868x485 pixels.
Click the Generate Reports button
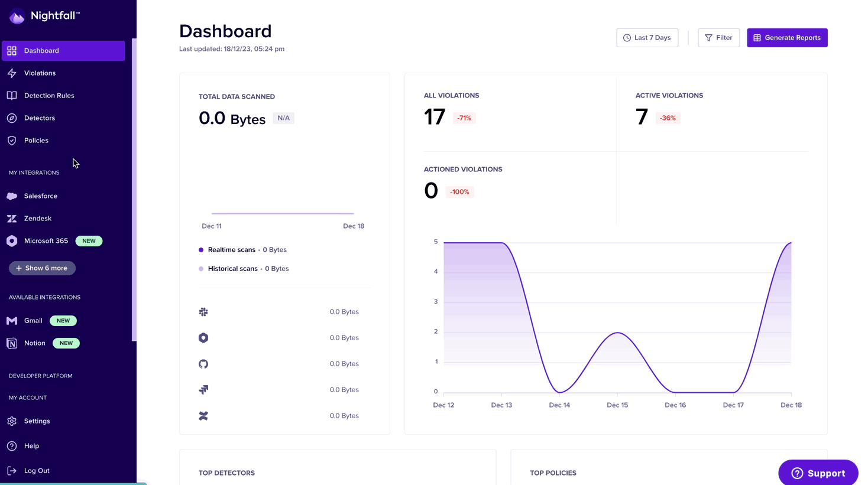coord(787,38)
